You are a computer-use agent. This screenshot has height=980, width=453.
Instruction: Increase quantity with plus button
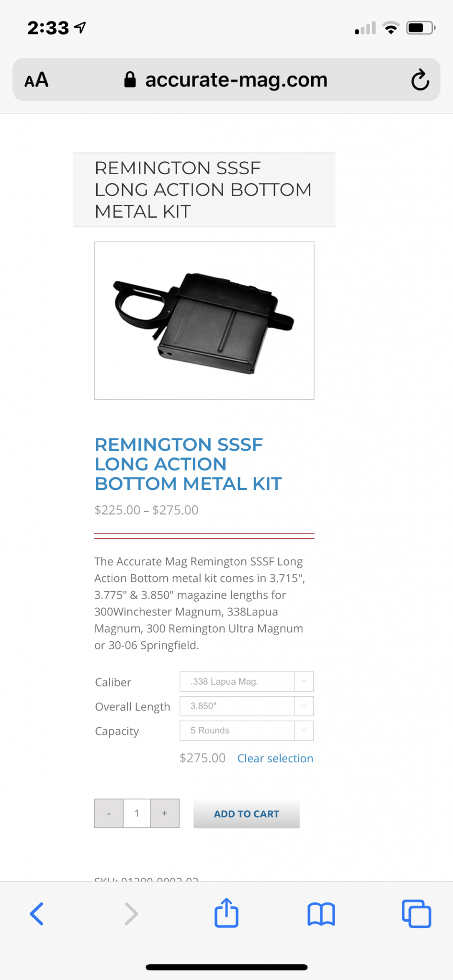coord(165,813)
